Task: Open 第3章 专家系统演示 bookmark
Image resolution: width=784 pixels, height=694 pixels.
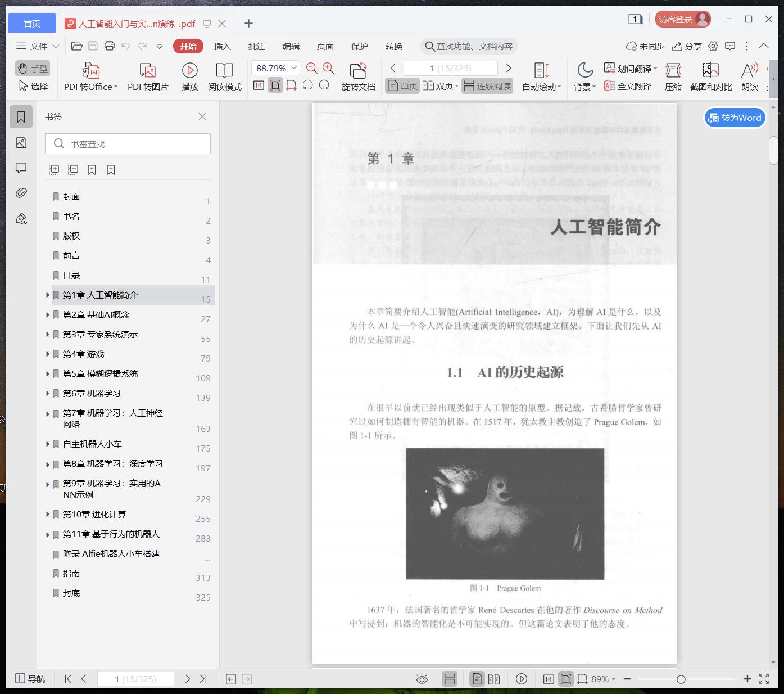Action: (100, 334)
